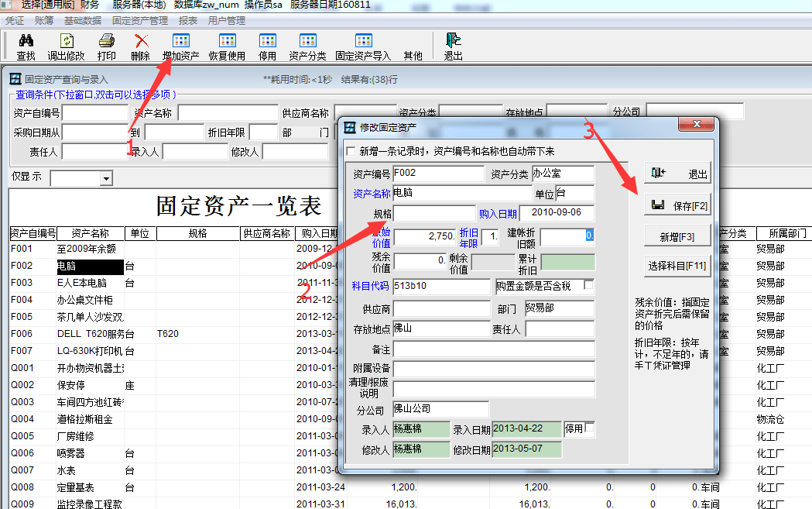Toggle the 停用 checkbox in dialog
Image resolution: width=812 pixels, height=509 pixels.
590,428
